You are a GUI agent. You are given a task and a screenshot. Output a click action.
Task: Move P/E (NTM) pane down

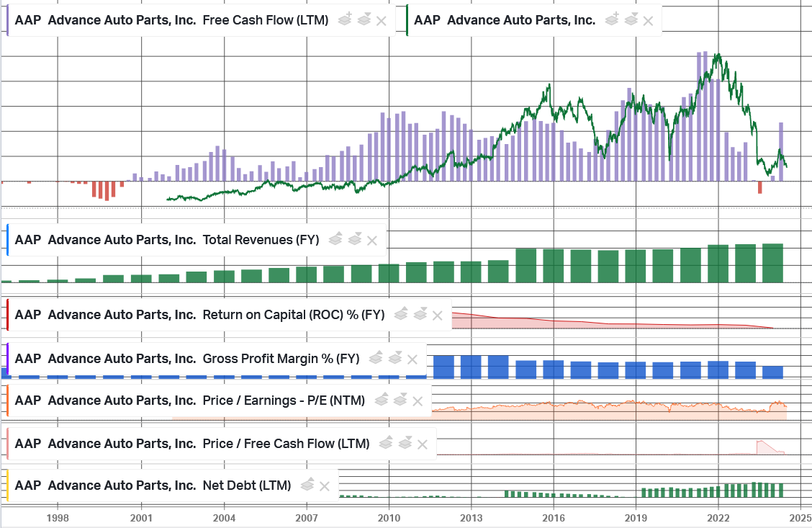coord(400,400)
